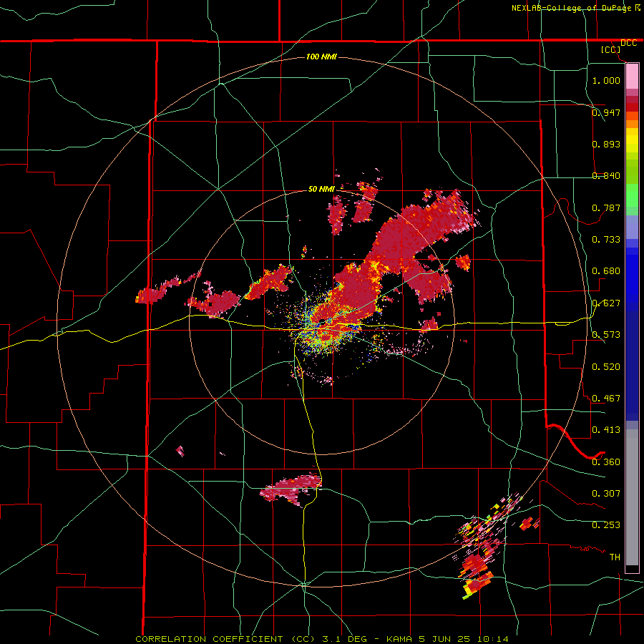Click the 100 NMI range ring label
Viewport: 644px width, 644px height.
coord(321,57)
